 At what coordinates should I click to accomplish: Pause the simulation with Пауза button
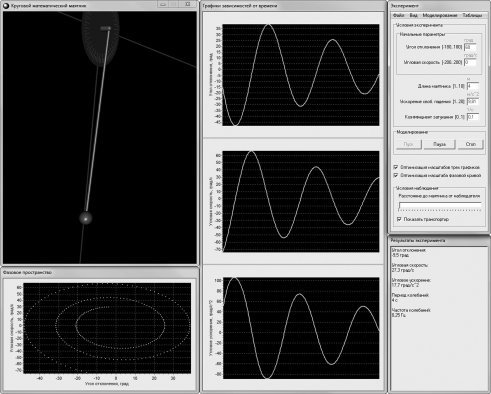pyautogui.click(x=439, y=144)
